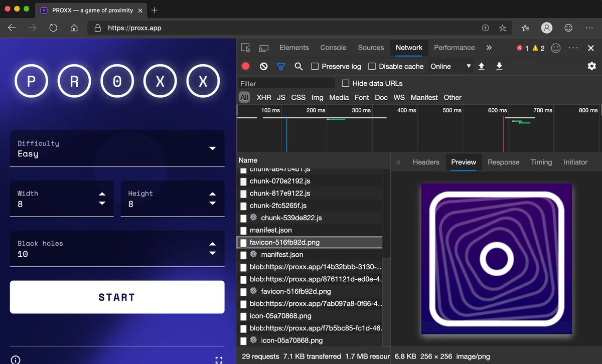Open browser settings and more menu
The height and width of the screenshot is (364, 602).
pyautogui.click(x=589, y=28)
